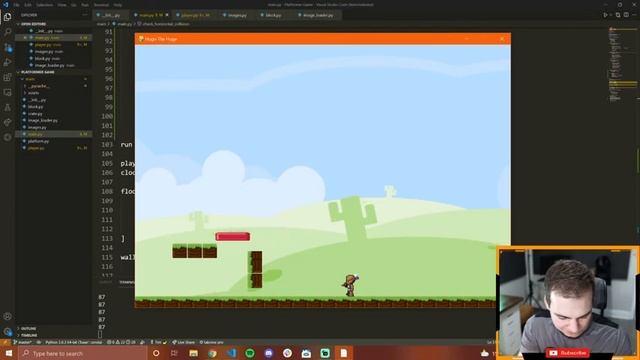The image size is (640, 360).
Task: Open Task View on taskbar
Action: tap(175, 353)
